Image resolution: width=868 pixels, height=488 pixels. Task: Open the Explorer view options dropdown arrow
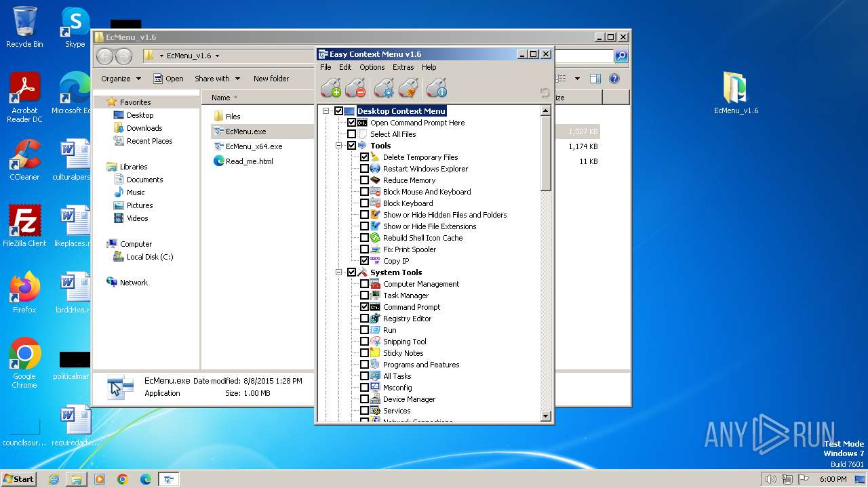click(577, 79)
